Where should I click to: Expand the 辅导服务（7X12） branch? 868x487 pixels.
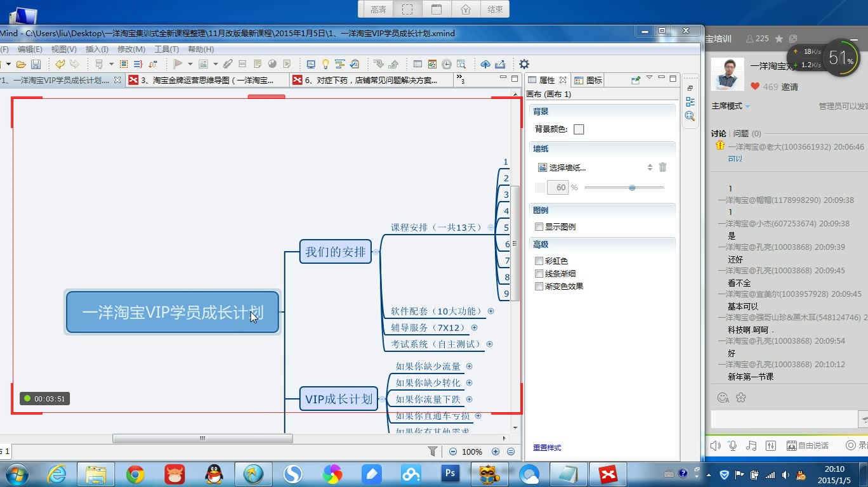474,328
